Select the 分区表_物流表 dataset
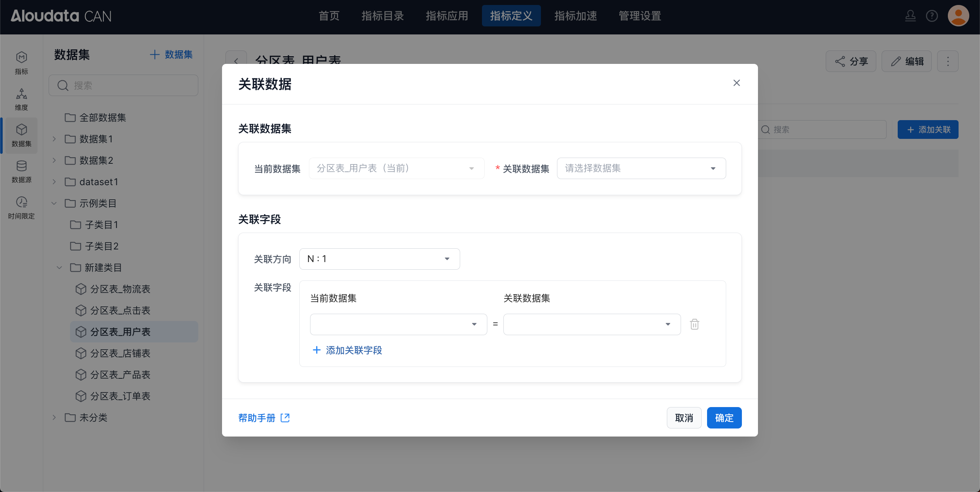980x492 pixels. tap(134, 289)
